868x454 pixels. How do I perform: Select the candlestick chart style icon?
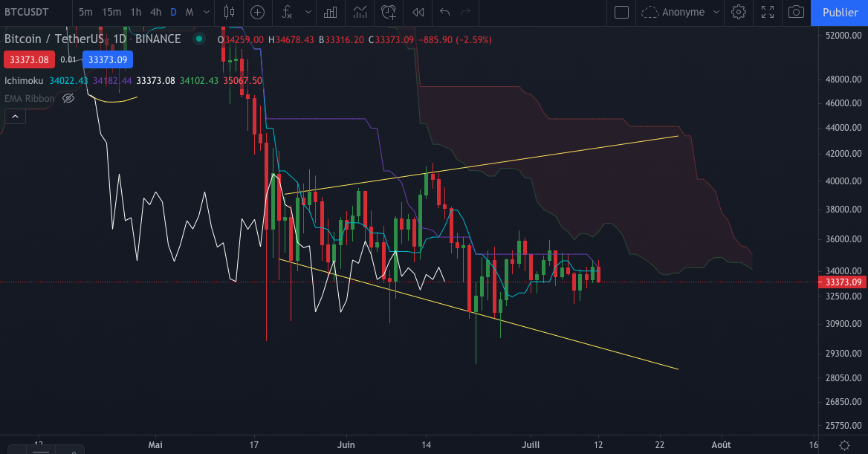click(228, 13)
